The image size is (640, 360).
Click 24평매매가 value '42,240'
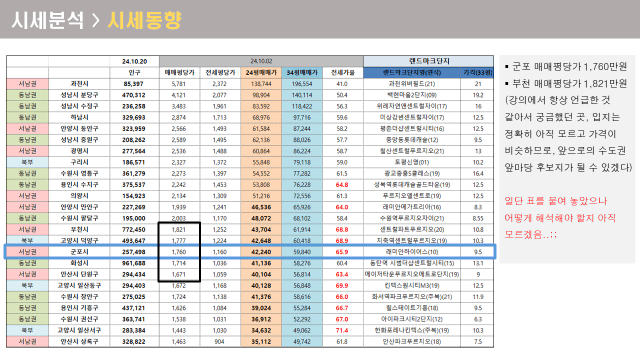(x=261, y=252)
